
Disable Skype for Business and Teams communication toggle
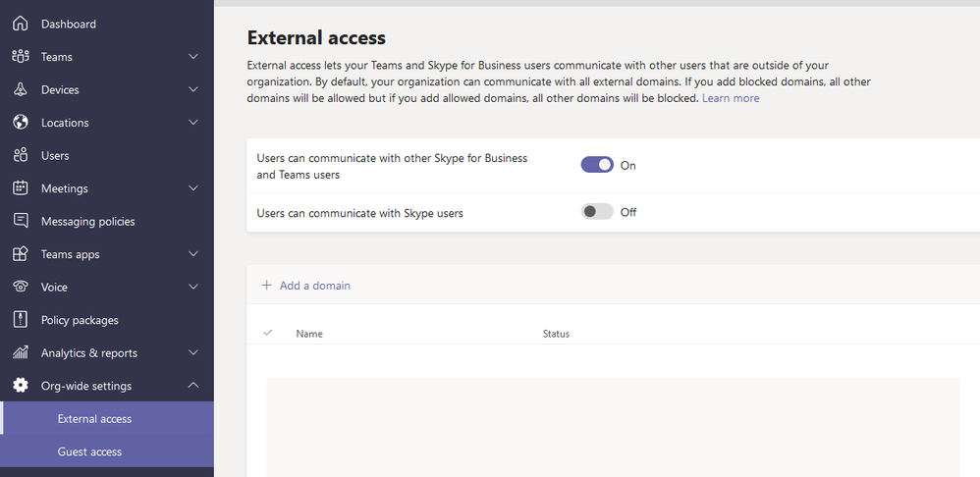[597, 165]
